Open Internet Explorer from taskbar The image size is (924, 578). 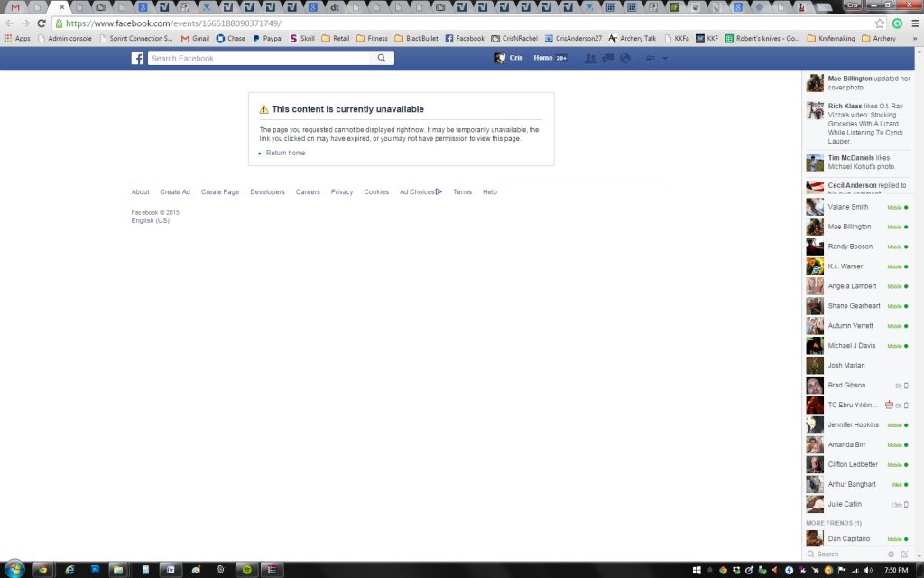click(x=69, y=569)
